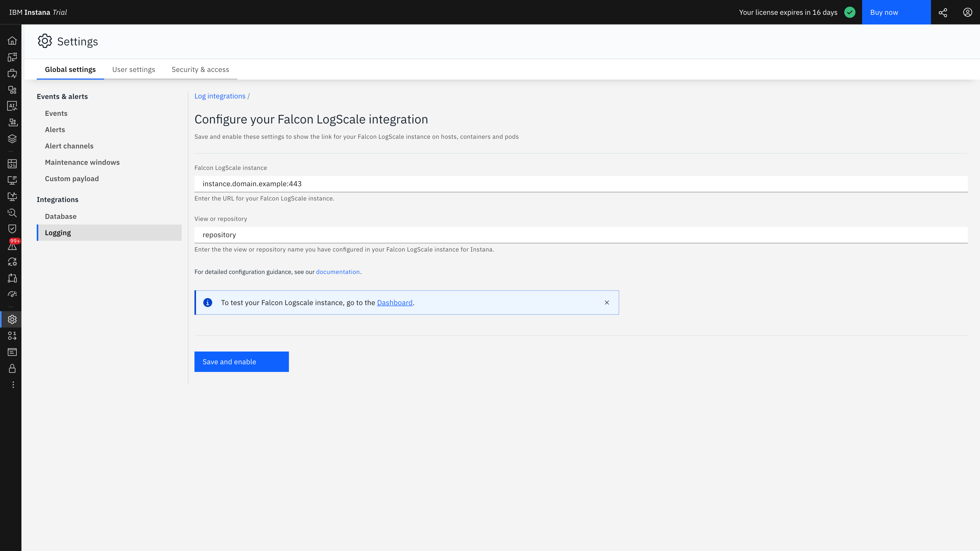
Task: Click the large Settings gear icon in the page header
Action: [45, 41]
